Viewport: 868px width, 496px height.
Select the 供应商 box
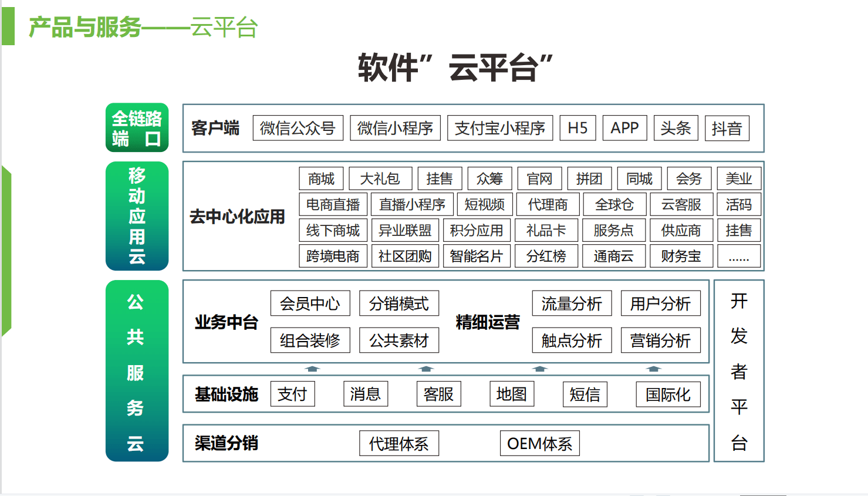[681, 230]
